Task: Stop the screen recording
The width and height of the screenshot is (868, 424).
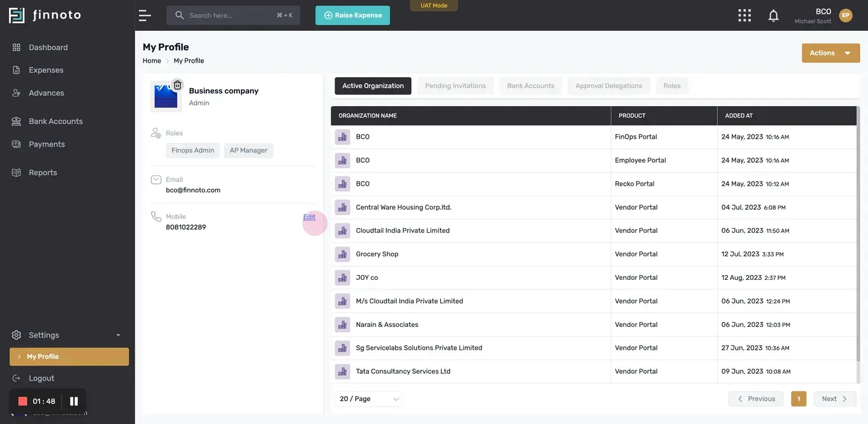Action: tap(23, 401)
